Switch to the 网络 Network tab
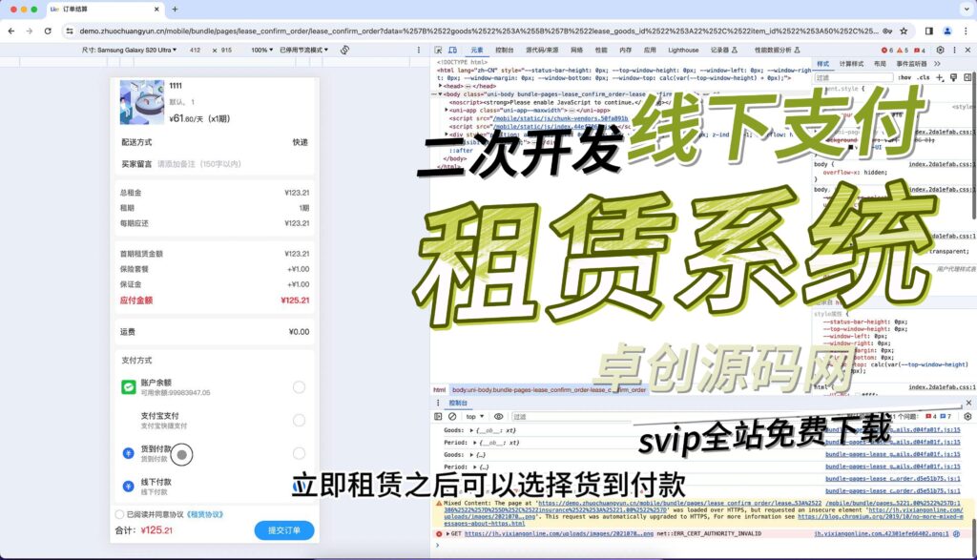977x560 pixels. pos(577,50)
